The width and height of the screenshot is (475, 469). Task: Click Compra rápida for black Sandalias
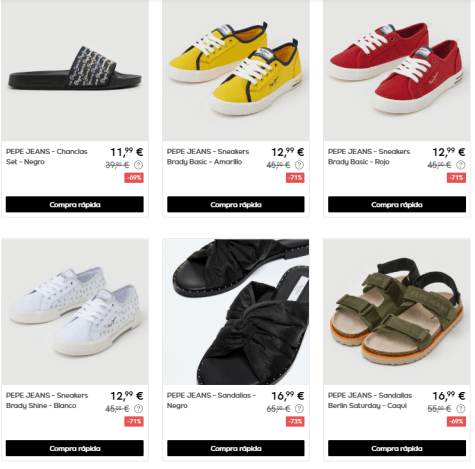(236, 448)
